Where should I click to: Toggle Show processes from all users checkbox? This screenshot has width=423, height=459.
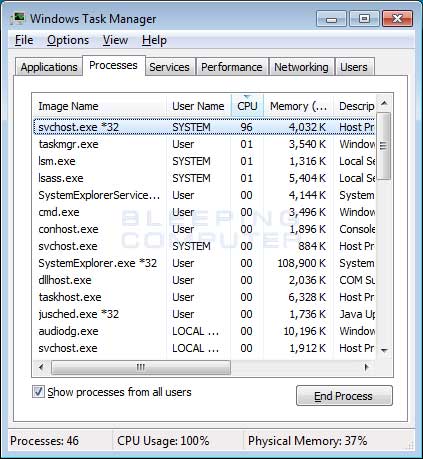(38, 392)
